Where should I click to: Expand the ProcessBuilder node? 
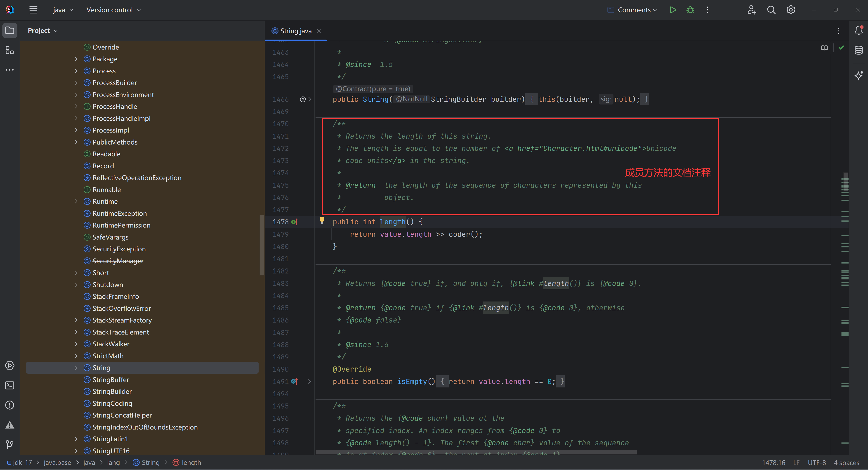pyautogui.click(x=76, y=83)
